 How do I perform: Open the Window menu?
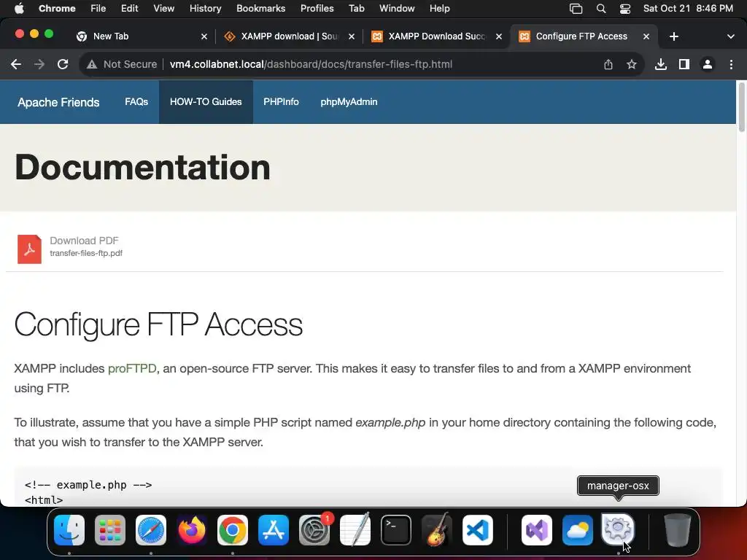[x=397, y=9]
